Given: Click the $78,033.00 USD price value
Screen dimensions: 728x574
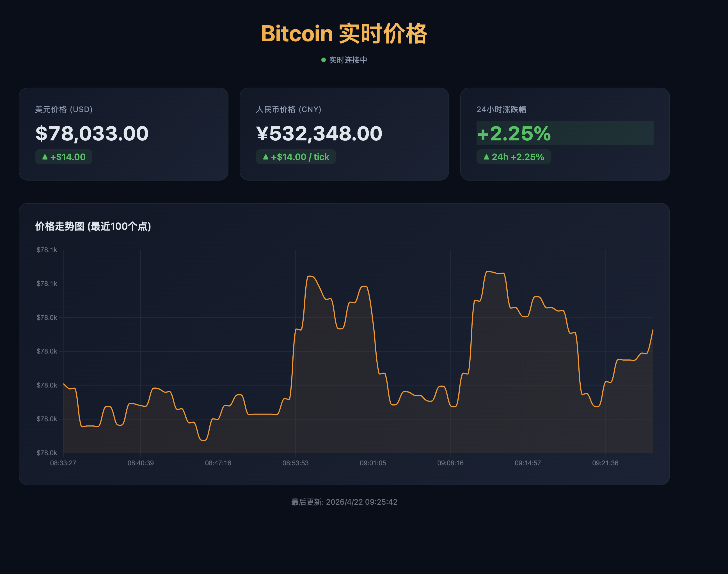Looking at the screenshot, I should (x=92, y=133).
